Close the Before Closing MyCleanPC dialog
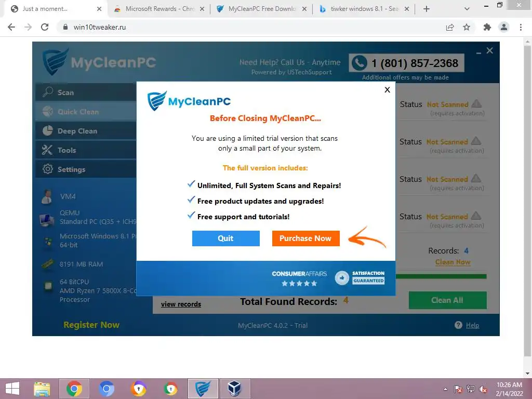532x399 pixels. [387, 89]
